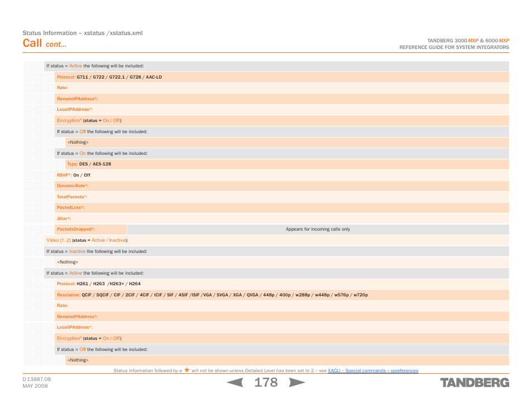The height and width of the screenshot is (400, 532).
Task: Select the 'DynamicRate*:' row
Action: click(282, 186)
